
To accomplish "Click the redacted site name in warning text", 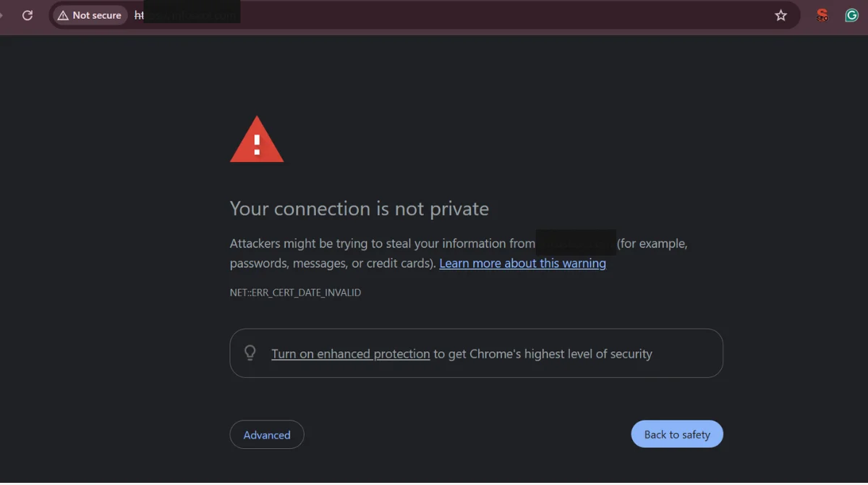I will click(x=575, y=242).
